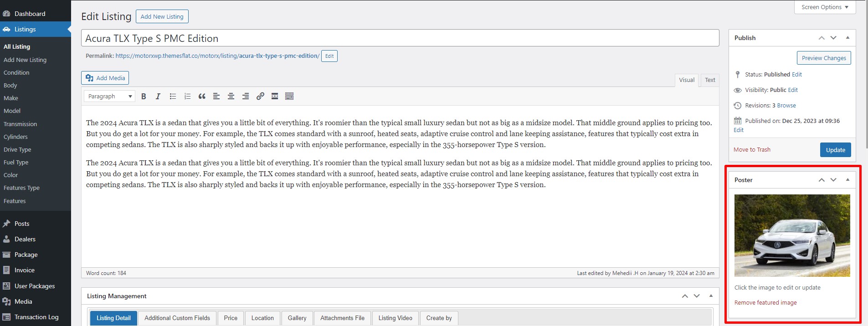Insert or edit a link

click(x=260, y=96)
